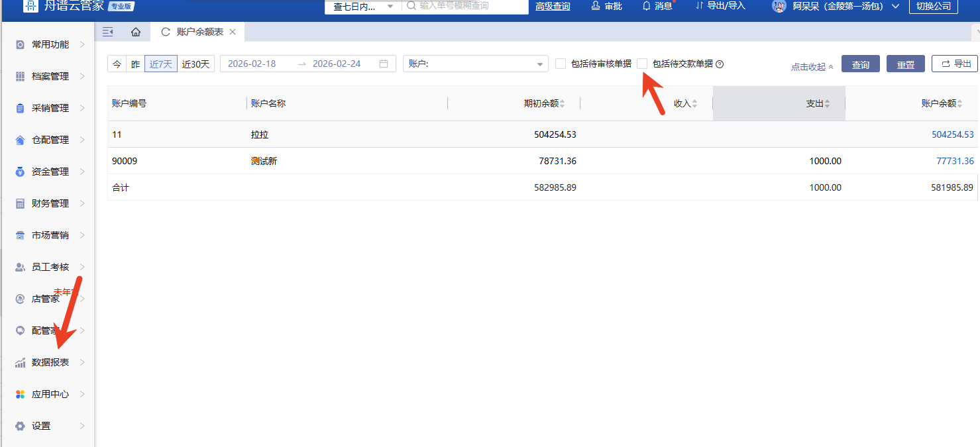Image resolution: width=980 pixels, height=447 pixels.
Task: Expand the 数据报表 sidebar menu
Action: 50,362
